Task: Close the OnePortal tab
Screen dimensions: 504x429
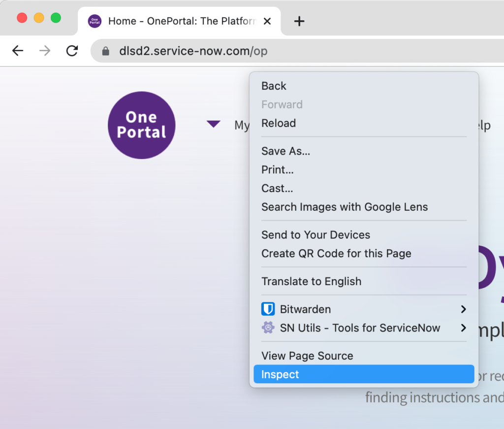Action: pyautogui.click(x=267, y=21)
